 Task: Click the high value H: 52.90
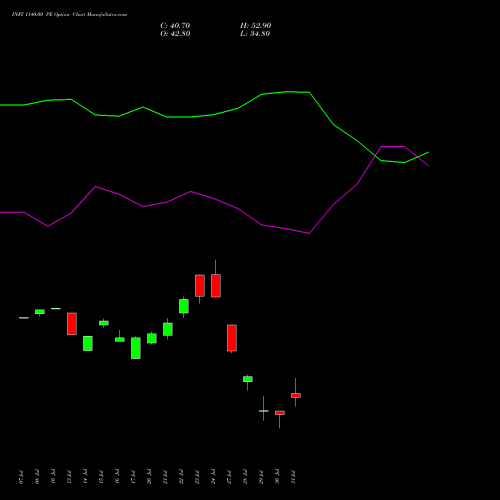[255, 26]
